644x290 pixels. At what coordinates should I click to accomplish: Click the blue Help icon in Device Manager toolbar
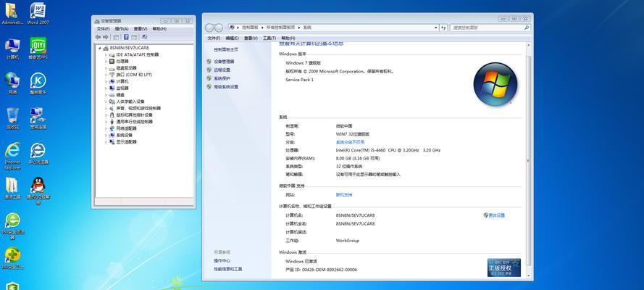coord(126,37)
